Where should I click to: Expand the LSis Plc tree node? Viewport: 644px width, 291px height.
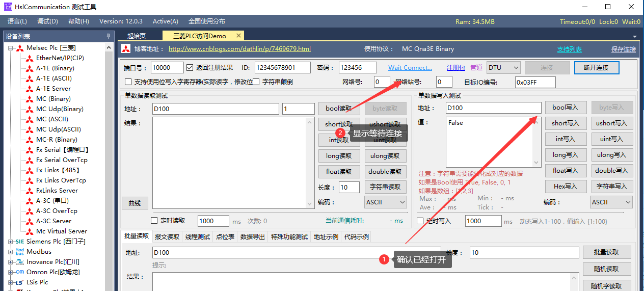(x=11, y=282)
